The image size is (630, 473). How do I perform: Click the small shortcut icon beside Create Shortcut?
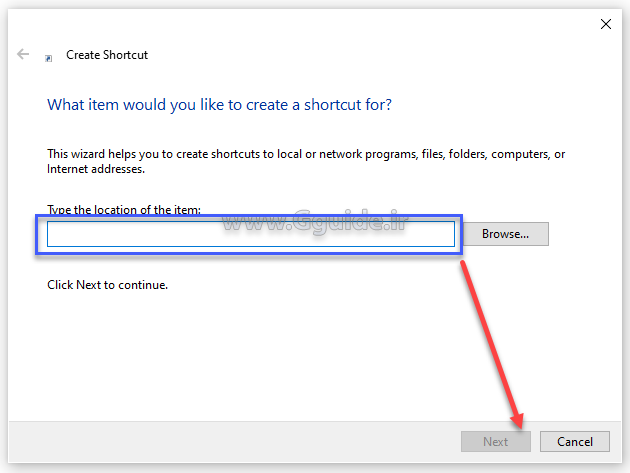[x=49, y=58]
